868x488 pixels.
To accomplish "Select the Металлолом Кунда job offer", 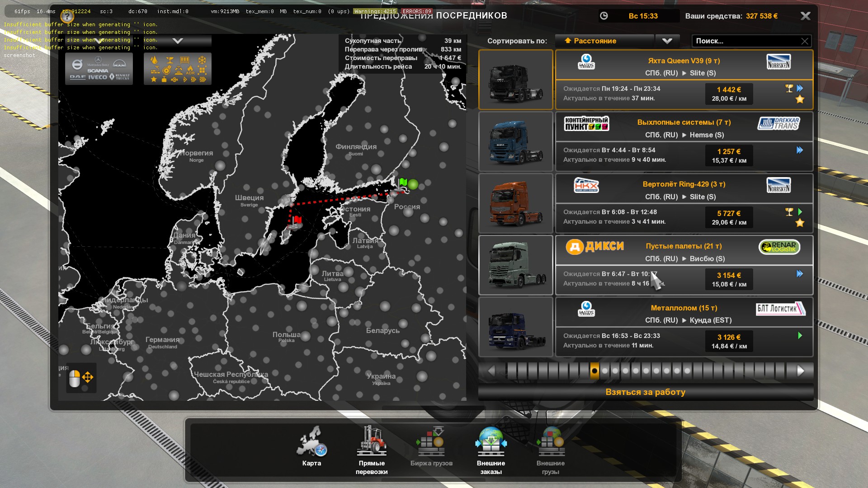I will click(684, 327).
